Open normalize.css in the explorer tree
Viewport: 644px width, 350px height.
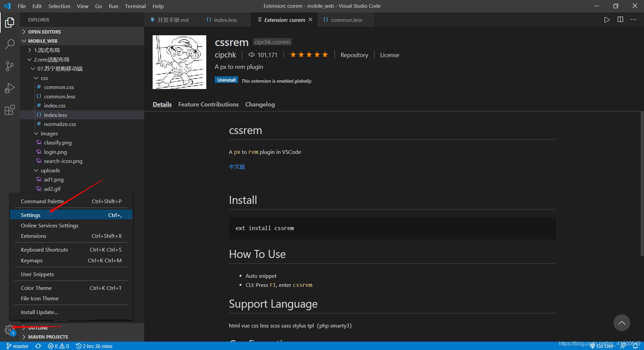pyautogui.click(x=82, y=124)
